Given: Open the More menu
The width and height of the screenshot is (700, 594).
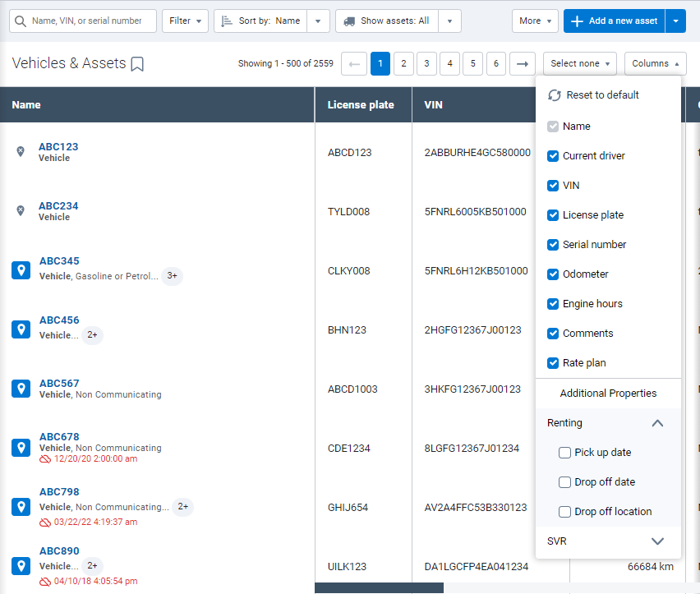Looking at the screenshot, I should coord(535,21).
